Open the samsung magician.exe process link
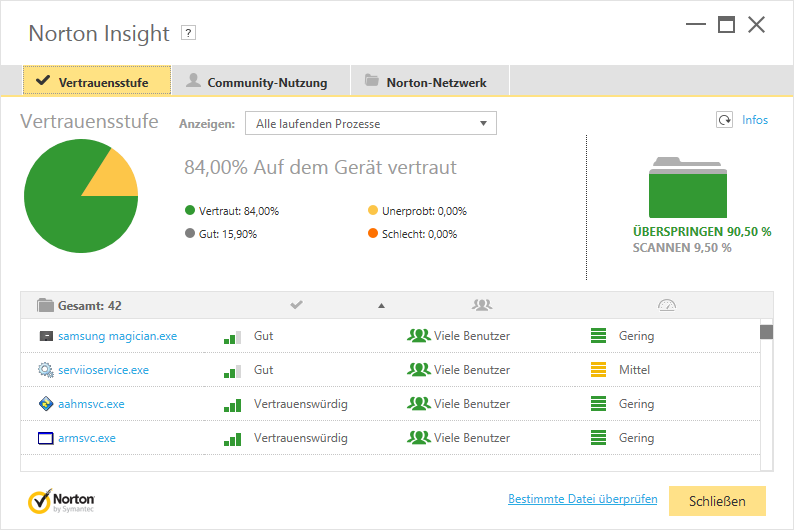Viewport: 794px width, 530px height. point(117,336)
